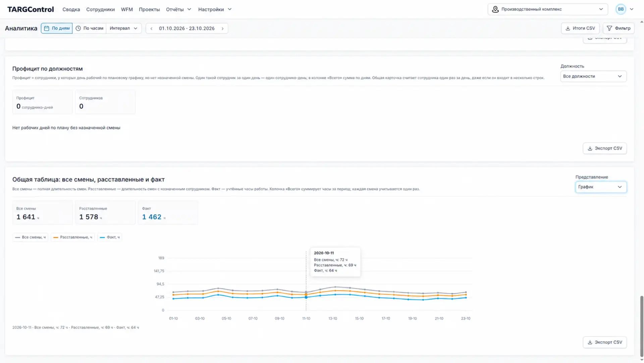This screenshot has height=363, width=644.
Task: Switch analytics to По часам view
Action: coord(90,28)
